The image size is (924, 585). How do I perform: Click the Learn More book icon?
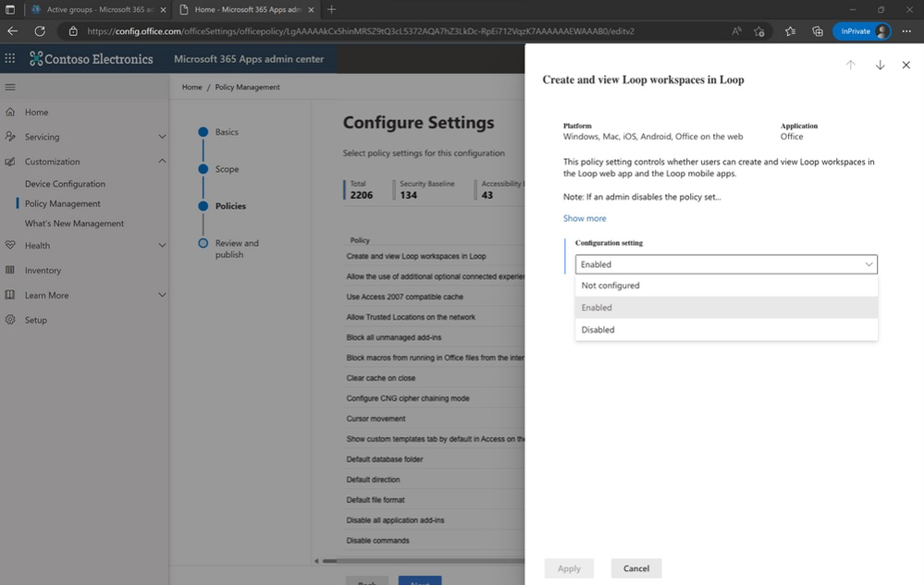(x=10, y=295)
